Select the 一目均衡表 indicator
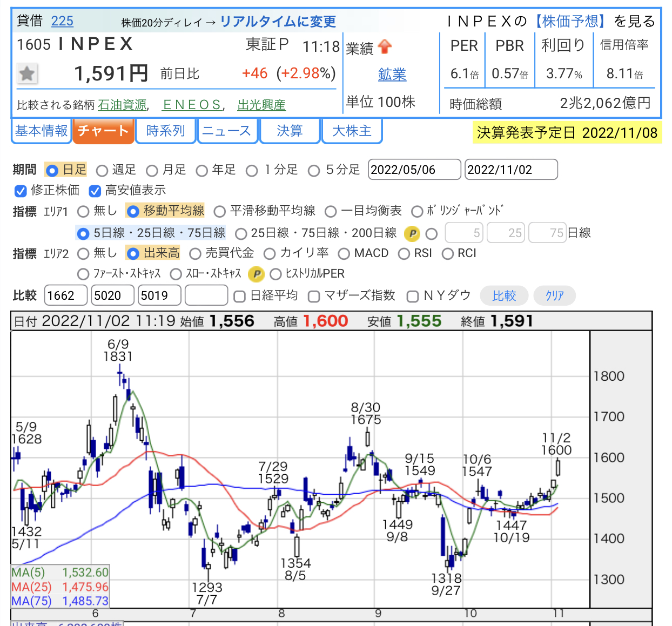Image resolution: width=672 pixels, height=626 pixels. [x=331, y=211]
